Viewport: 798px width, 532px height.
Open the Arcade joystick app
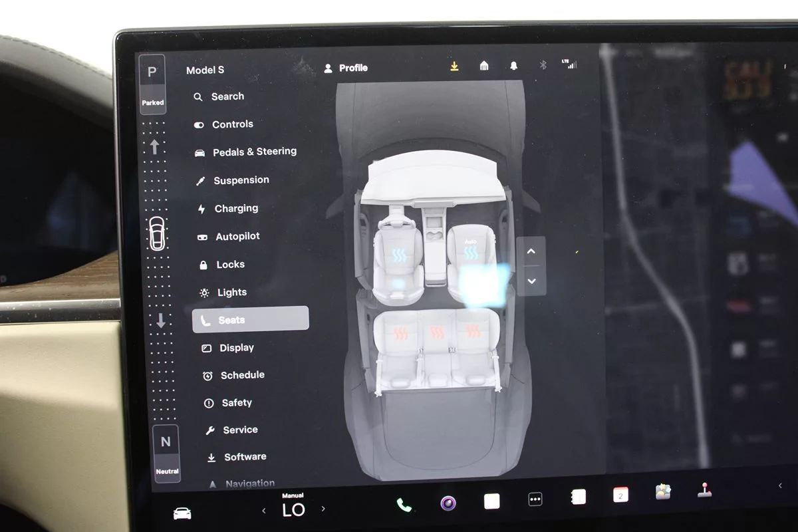click(704, 491)
